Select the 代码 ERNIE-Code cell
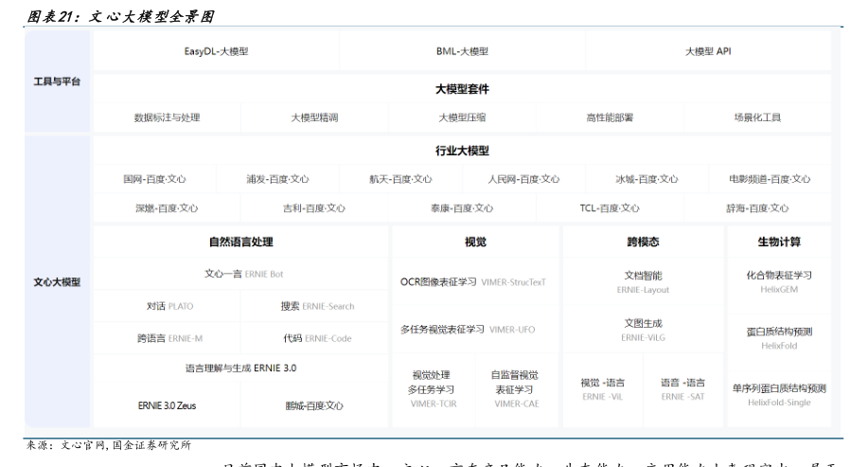The image size is (868, 467). pos(317,337)
